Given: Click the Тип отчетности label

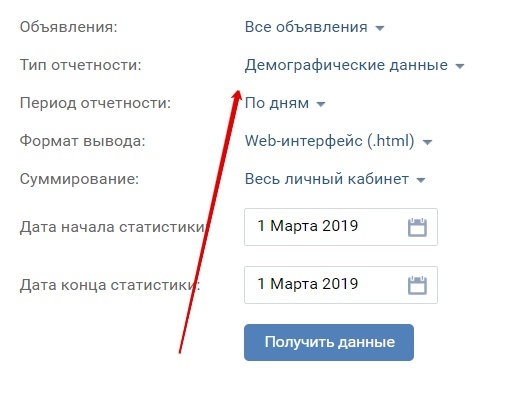Looking at the screenshot, I should (x=81, y=65).
